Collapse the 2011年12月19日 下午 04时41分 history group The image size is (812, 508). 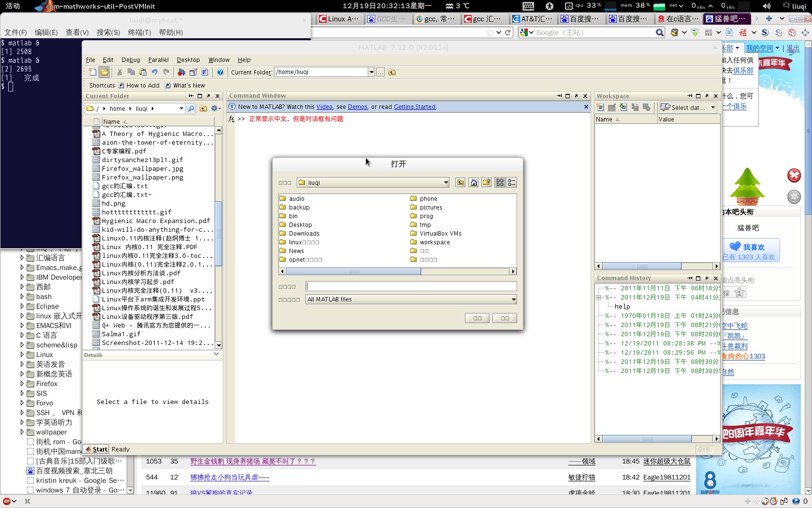pyautogui.click(x=598, y=298)
